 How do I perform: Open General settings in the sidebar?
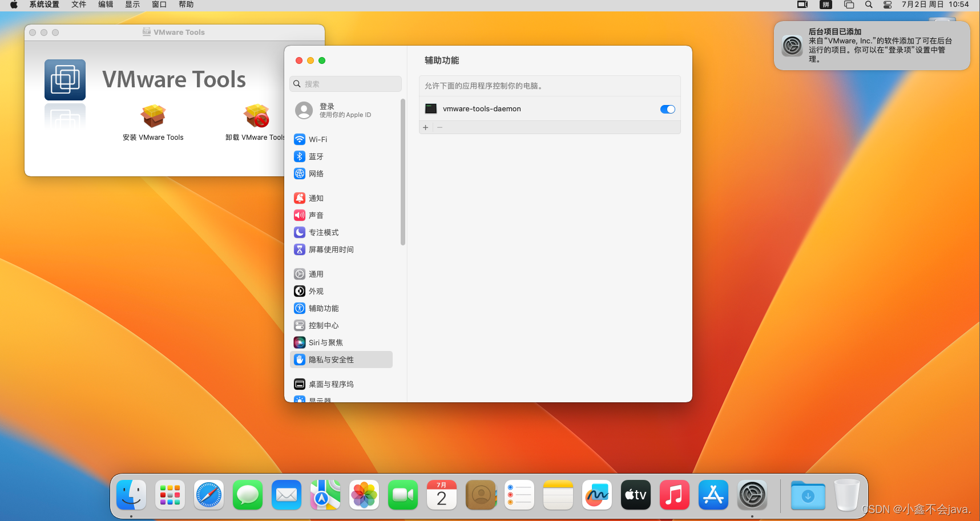(341, 274)
